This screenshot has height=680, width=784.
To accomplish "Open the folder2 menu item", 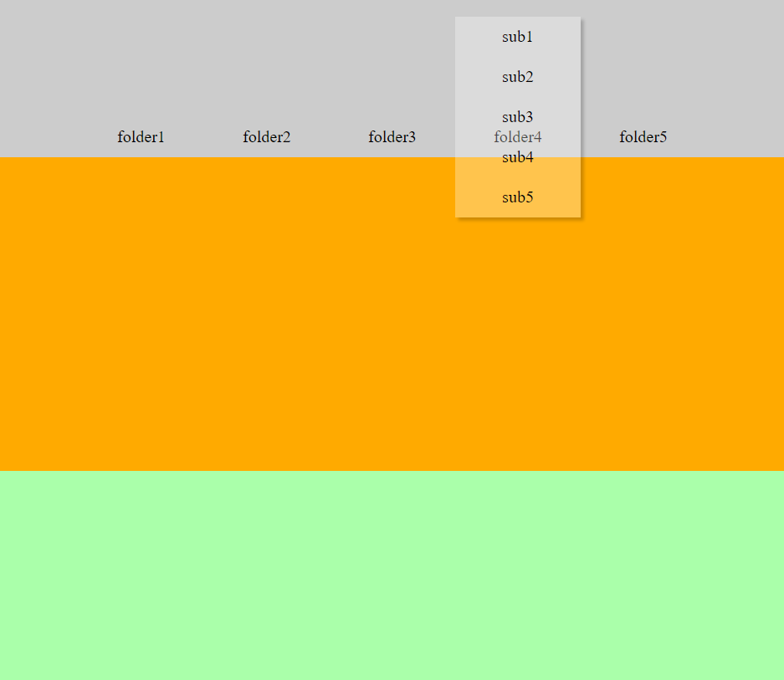I will [267, 137].
